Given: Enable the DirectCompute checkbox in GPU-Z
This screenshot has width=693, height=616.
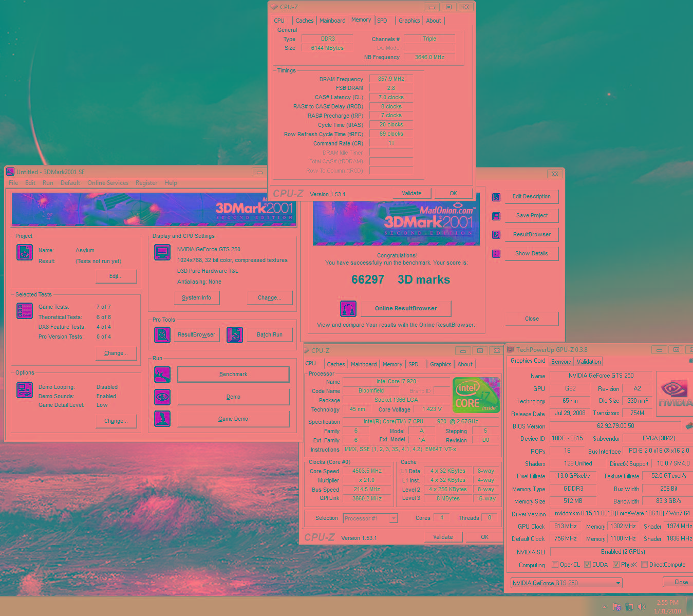Looking at the screenshot, I should tap(644, 565).
